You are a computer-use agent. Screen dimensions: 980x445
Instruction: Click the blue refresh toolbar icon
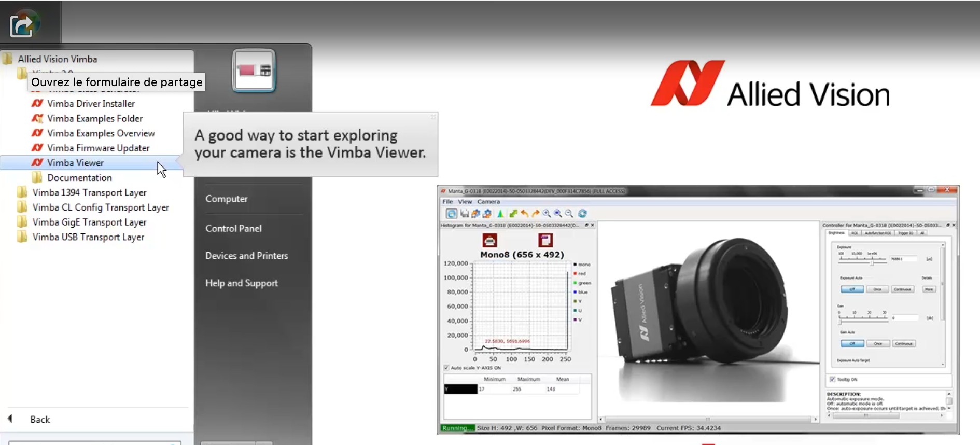[x=582, y=214]
